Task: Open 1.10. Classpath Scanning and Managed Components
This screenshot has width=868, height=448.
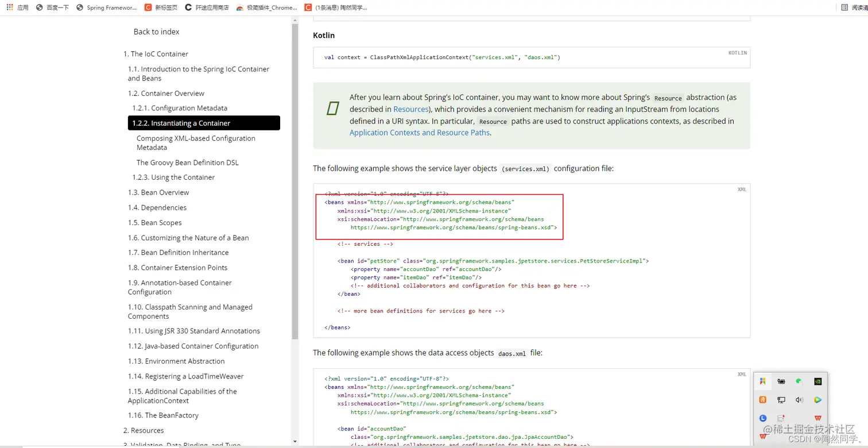Action: pyautogui.click(x=190, y=311)
